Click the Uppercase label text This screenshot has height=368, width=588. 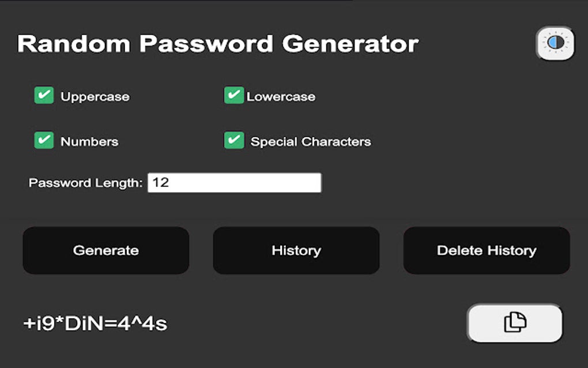pyautogui.click(x=95, y=97)
